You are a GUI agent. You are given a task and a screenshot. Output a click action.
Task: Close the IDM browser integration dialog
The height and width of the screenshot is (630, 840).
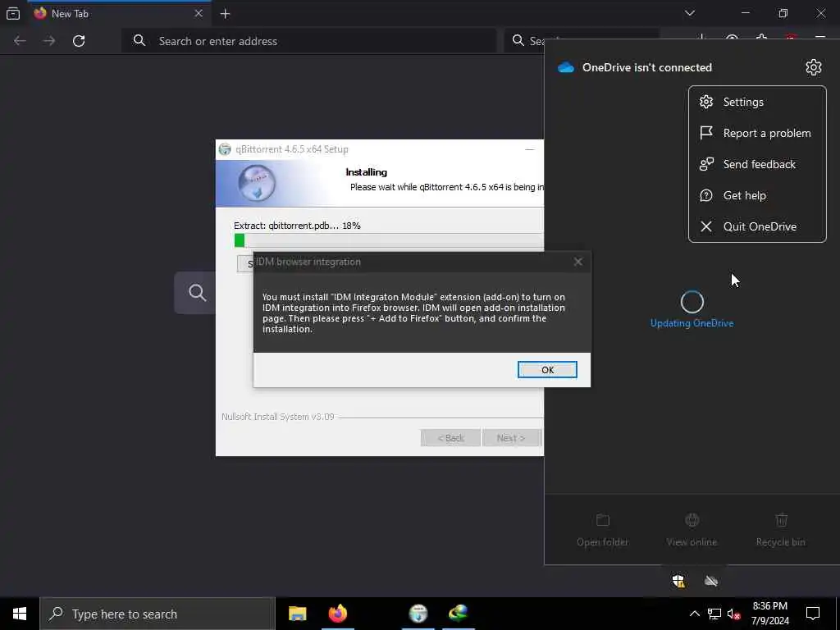(x=577, y=262)
